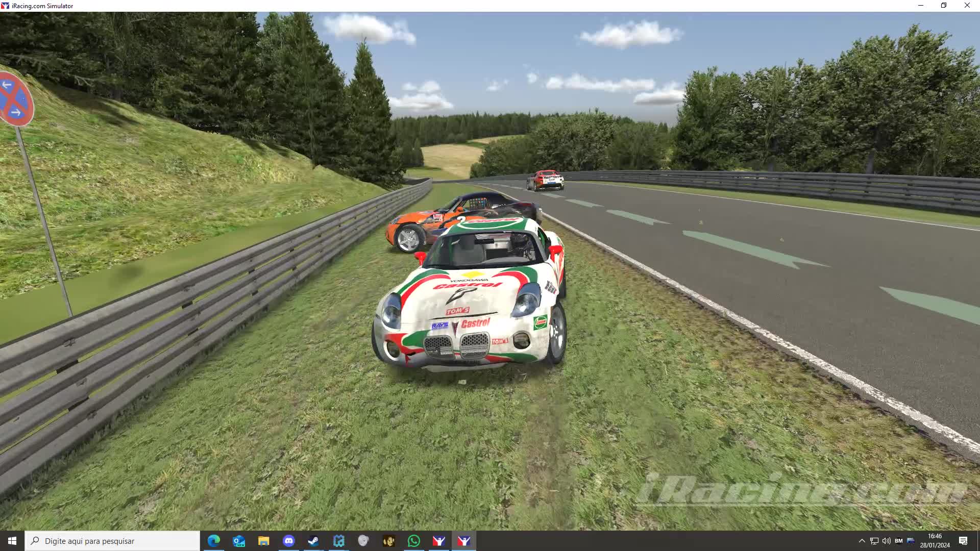Click the iRacing icon in the title bar
This screenshot has width=980, height=551.
tap(6, 6)
